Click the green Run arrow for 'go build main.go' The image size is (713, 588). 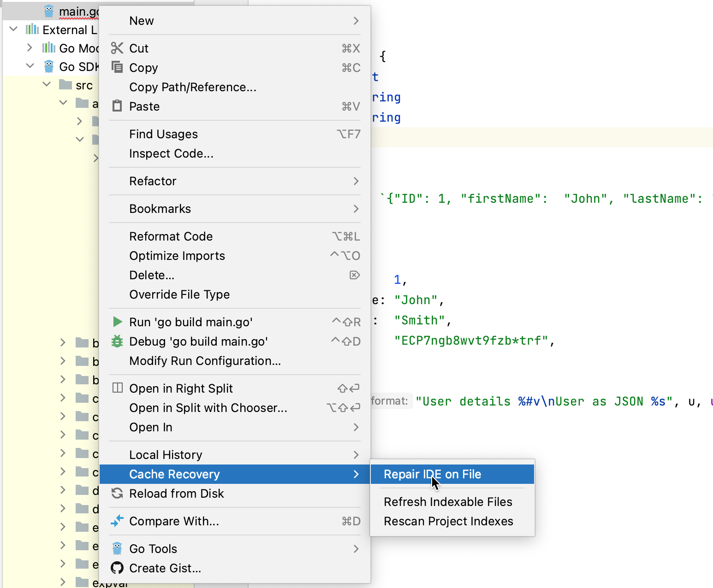117,322
